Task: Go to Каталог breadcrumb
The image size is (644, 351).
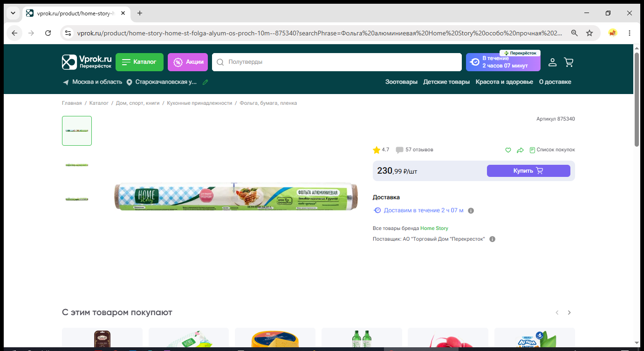Action: click(x=99, y=103)
